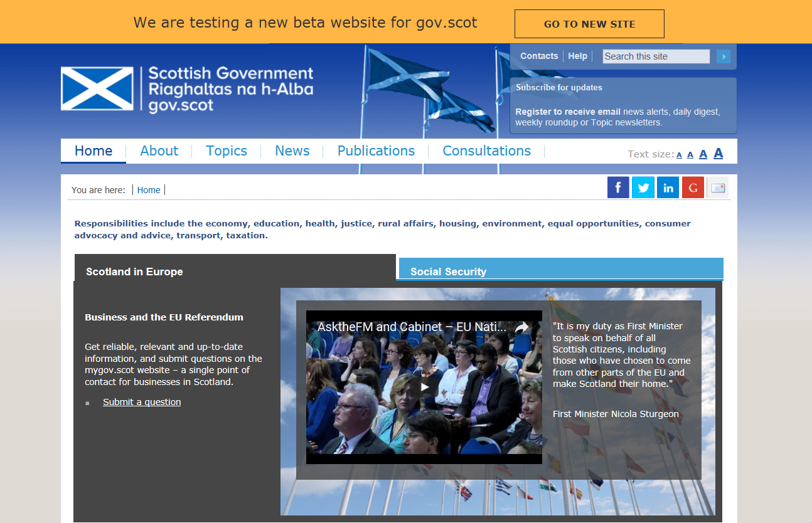Click the beta website testing banner text
The height and width of the screenshot is (523, 812).
[x=305, y=23]
